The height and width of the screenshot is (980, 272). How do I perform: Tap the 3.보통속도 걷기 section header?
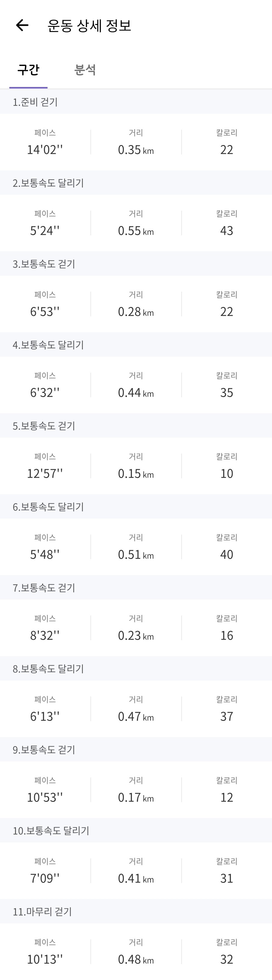(x=44, y=264)
